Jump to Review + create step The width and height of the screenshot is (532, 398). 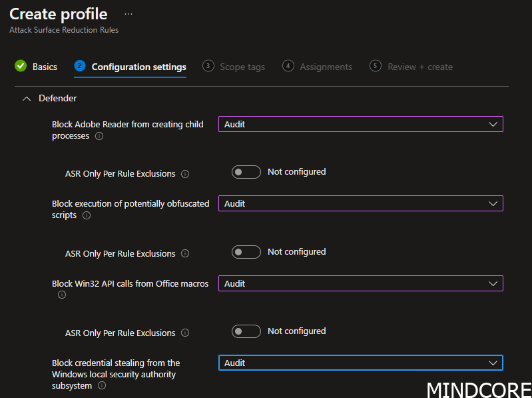click(x=411, y=67)
